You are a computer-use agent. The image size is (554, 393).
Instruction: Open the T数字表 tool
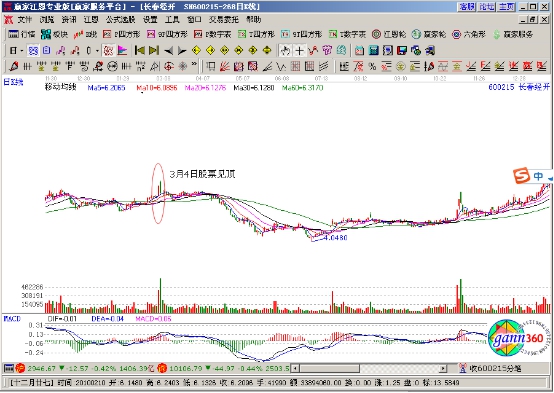347,34
